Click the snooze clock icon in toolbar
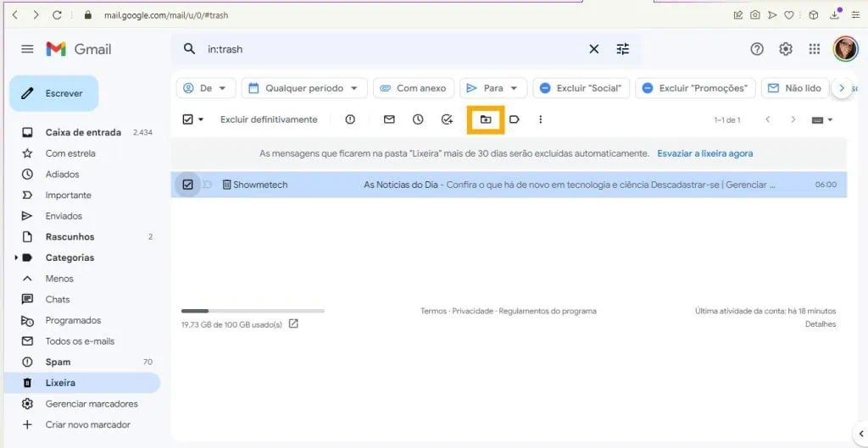 (418, 119)
